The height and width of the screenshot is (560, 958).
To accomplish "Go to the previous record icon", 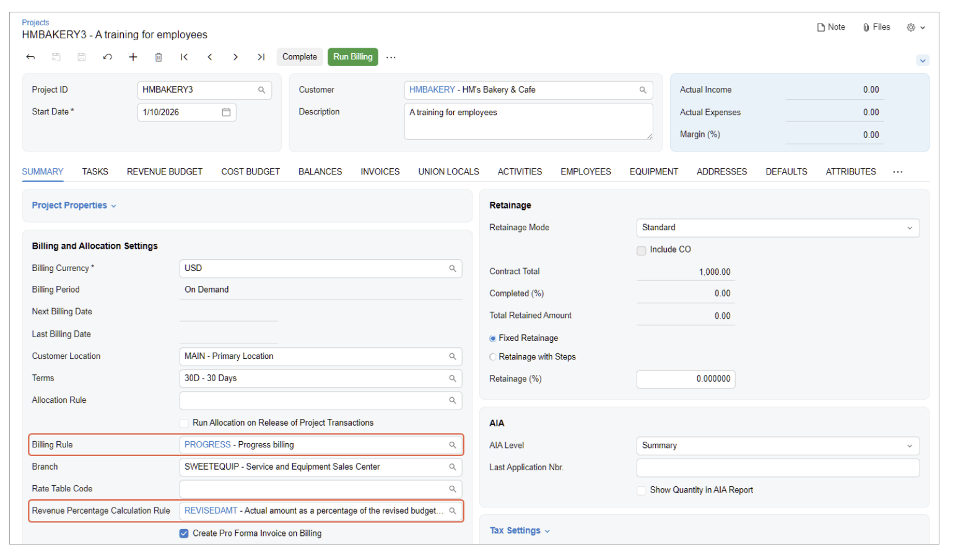I will click(210, 57).
